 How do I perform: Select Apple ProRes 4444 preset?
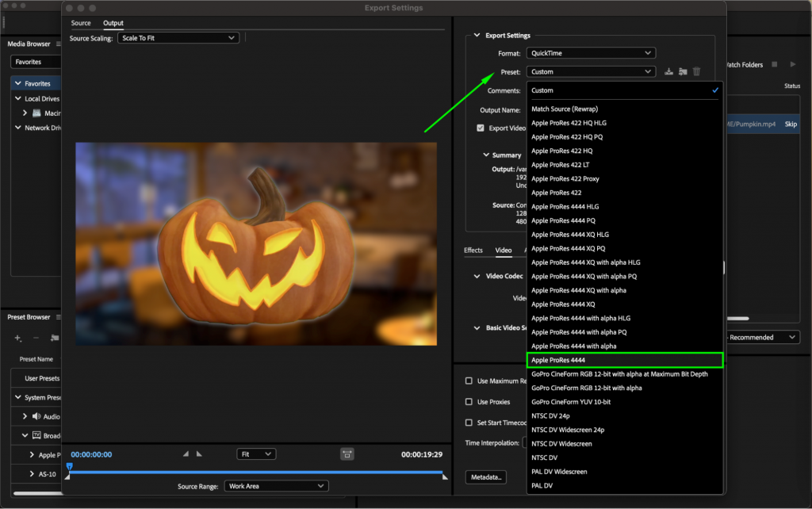point(625,359)
